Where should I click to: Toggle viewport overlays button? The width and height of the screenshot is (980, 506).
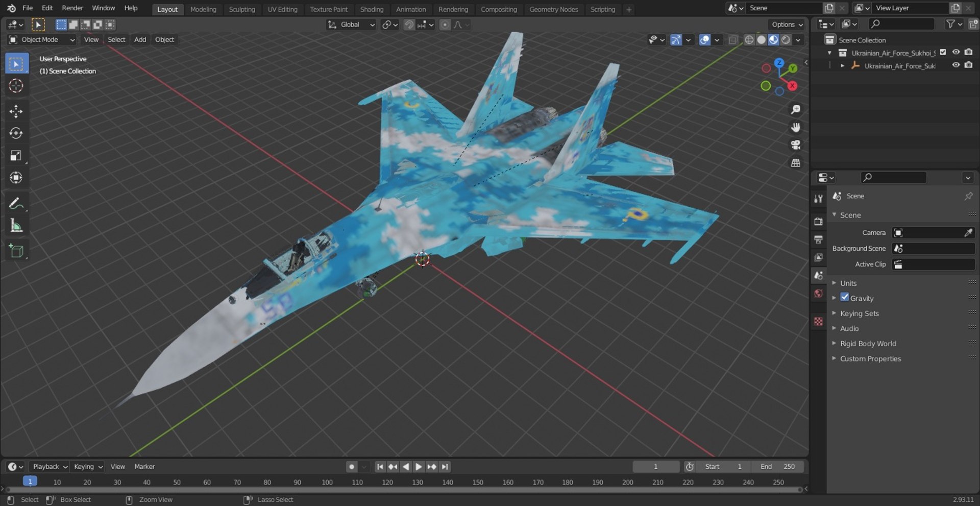pos(705,40)
